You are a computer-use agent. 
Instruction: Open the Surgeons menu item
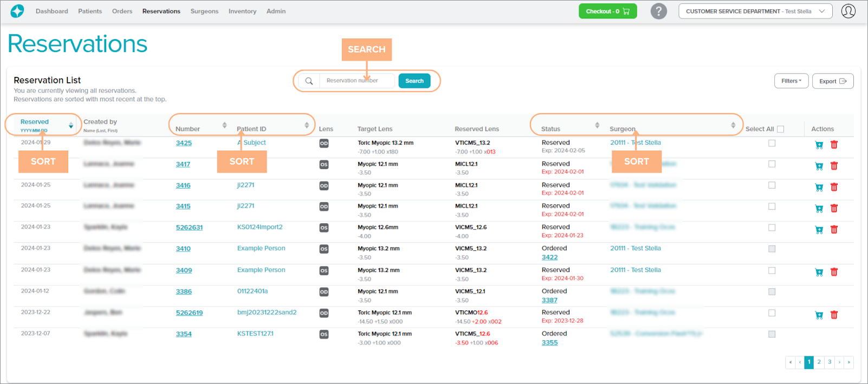pyautogui.click(x=204, y=11)
